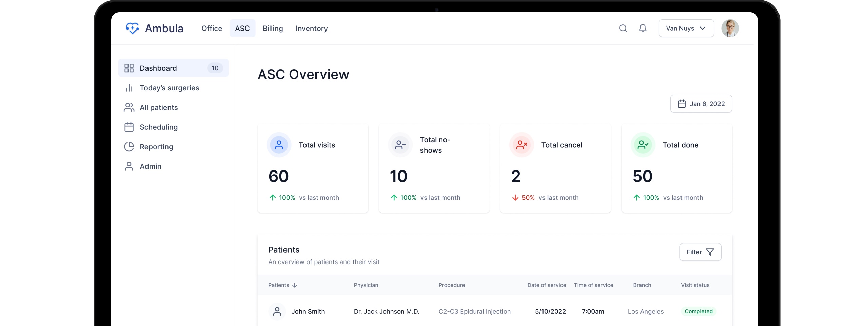
Task: Click the red Total cancel person-x icon
Action: [x=521, y=145]
